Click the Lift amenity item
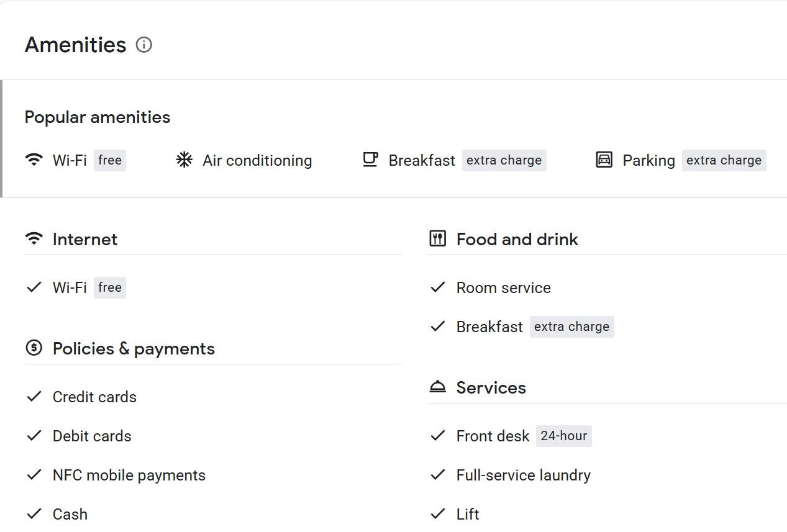787x532 pixels. (x=468, y=514)
